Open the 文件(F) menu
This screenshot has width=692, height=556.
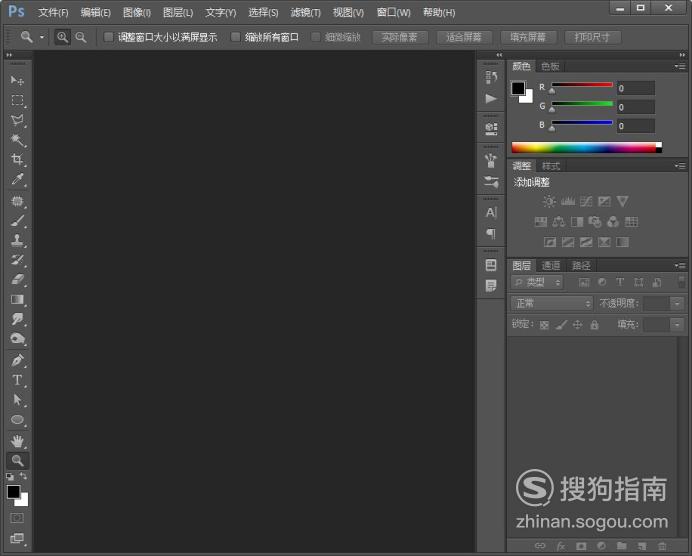coord(53,12)
